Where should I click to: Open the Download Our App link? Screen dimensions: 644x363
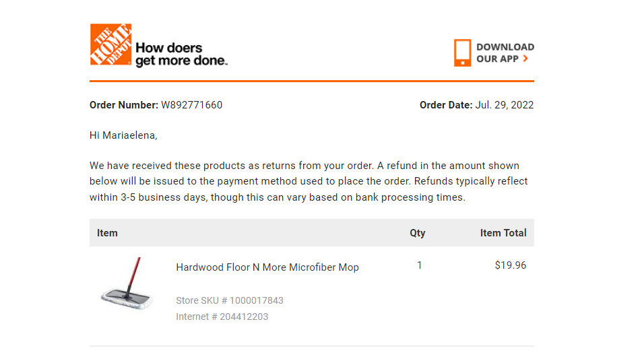[494, 53]
